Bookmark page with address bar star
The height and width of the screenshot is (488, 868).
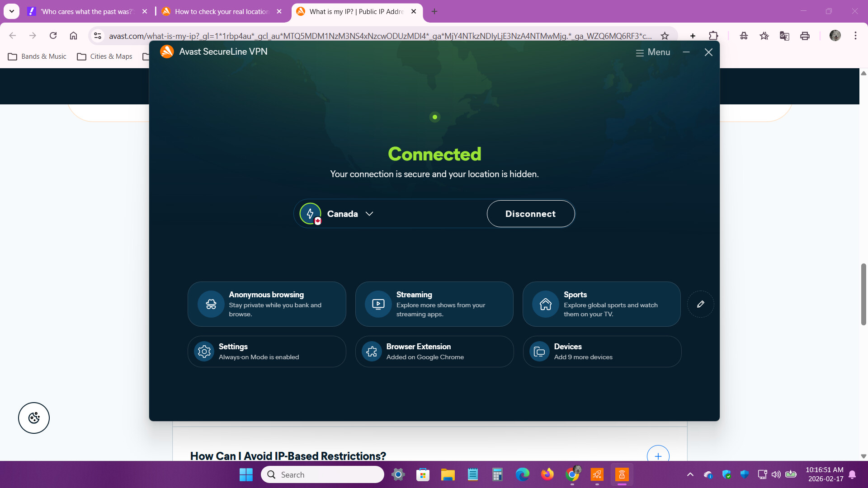click(665, 36)
